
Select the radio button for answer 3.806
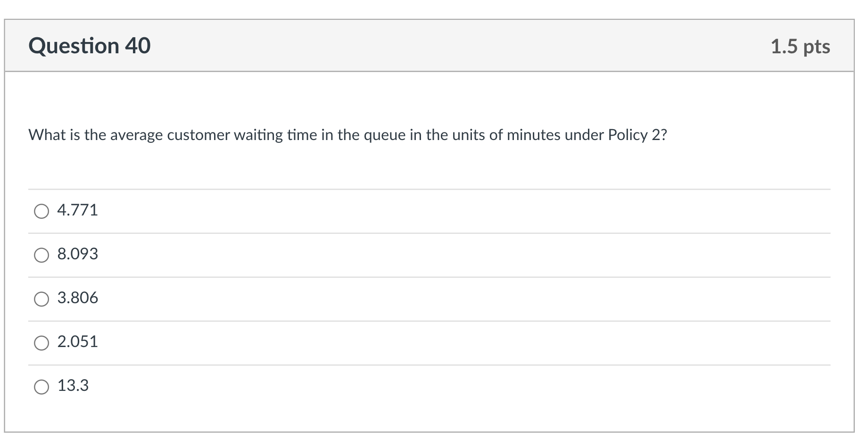(42, 299)
